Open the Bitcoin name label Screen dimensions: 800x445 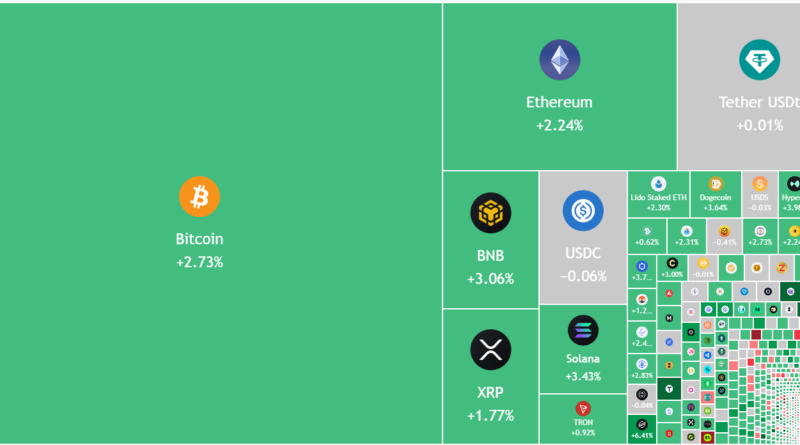[199, 239]
